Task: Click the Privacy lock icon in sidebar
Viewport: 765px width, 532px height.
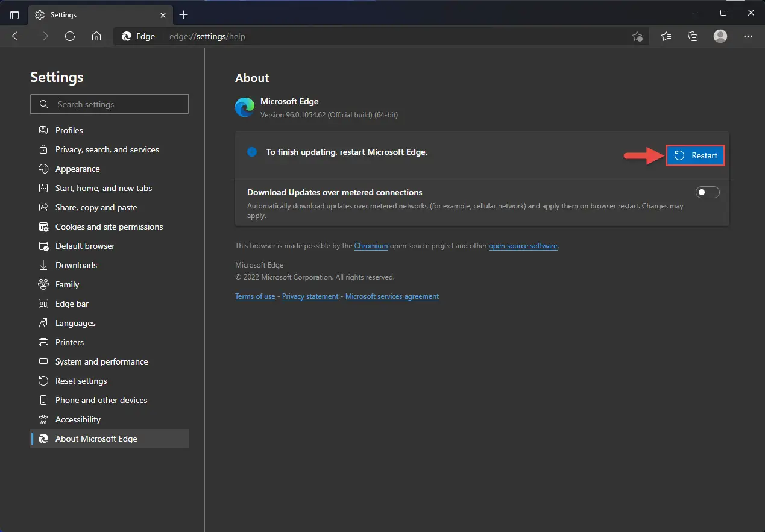Action: point(43,149)
